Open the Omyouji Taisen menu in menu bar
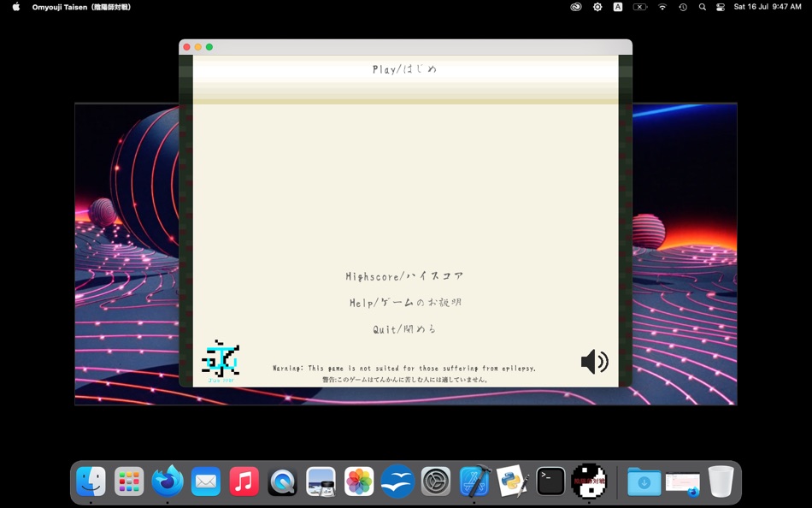812x508 pixels. click(x=81, y=7)
